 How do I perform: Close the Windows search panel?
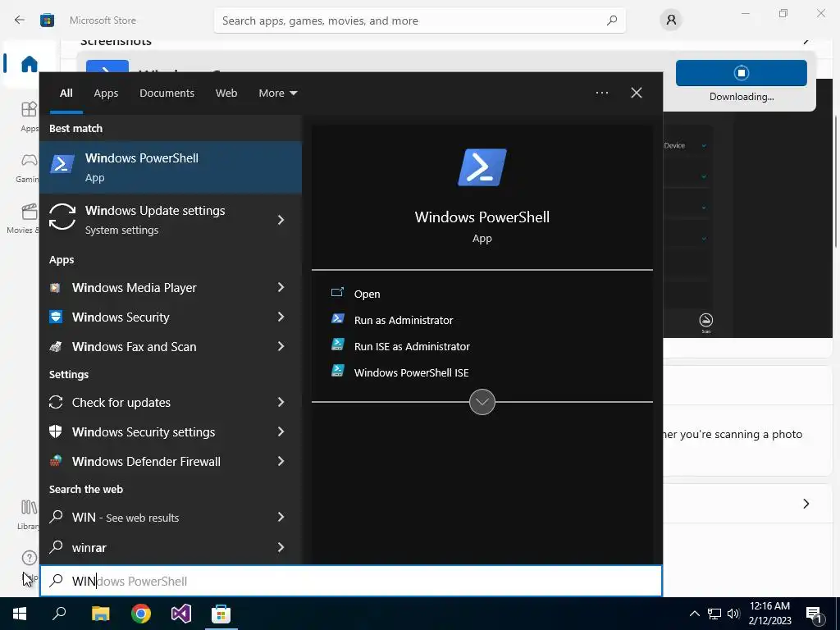pyautogui.click(x=637, y=93)
